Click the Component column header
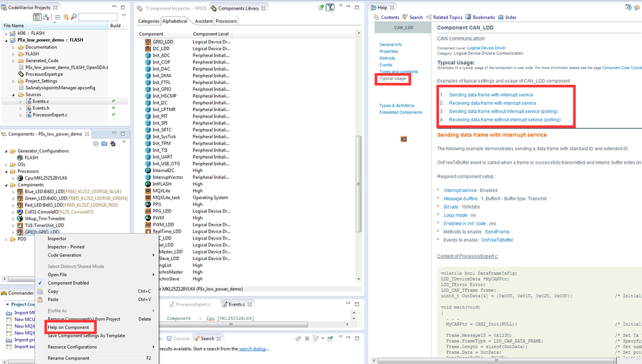 click(x=164, y=34)
